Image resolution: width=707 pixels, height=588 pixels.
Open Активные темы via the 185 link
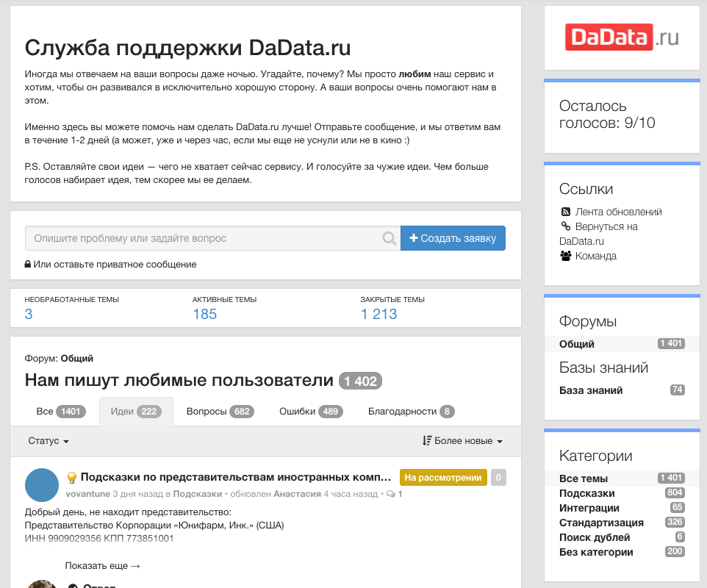[204, 314]
